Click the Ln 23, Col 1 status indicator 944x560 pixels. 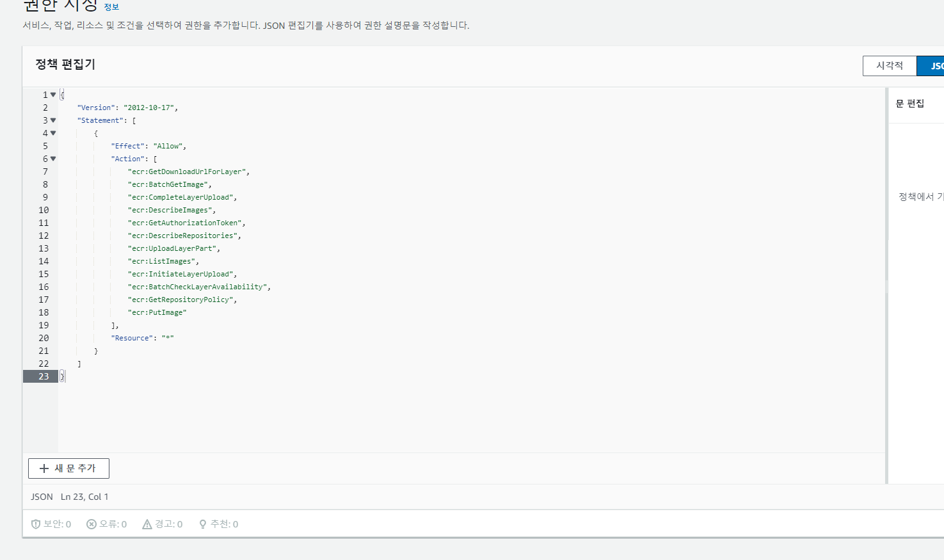(84, 497)
